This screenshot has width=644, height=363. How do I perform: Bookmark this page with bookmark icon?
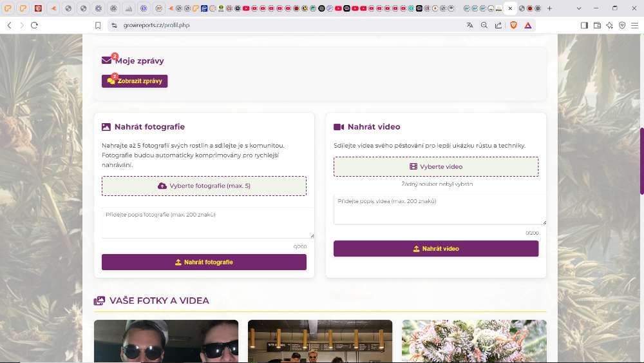point(98,25)
